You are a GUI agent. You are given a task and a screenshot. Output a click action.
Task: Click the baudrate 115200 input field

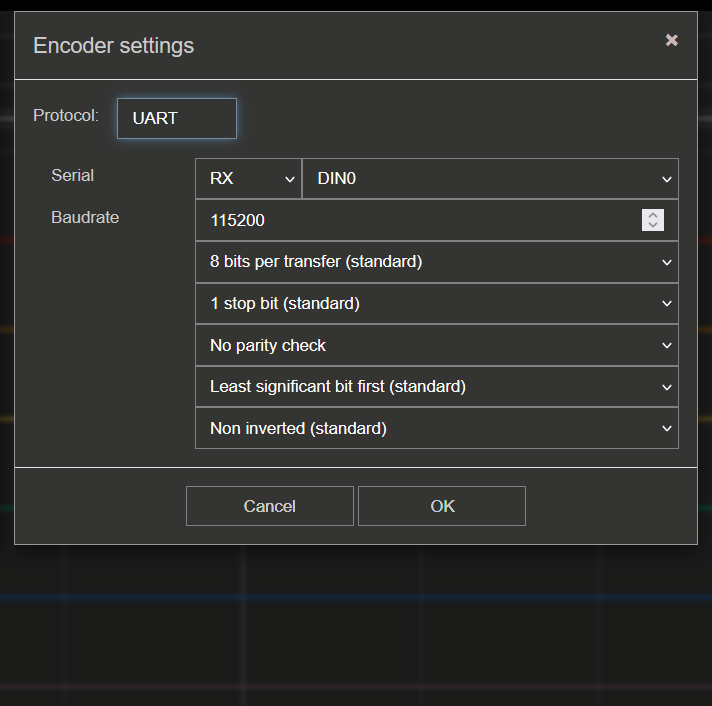point(437,220)
